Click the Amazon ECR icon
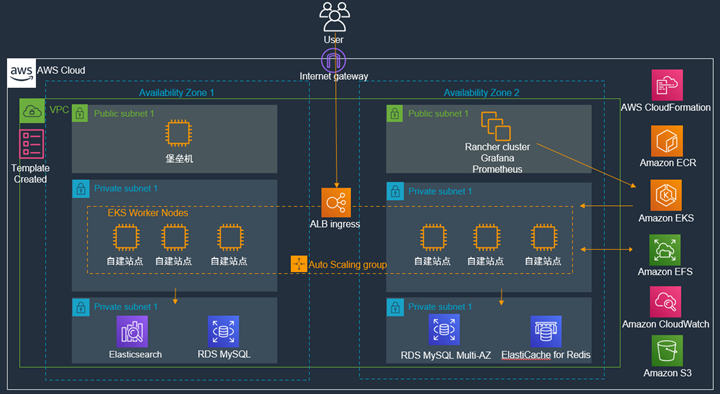The image size is (720, 394). 667,141
